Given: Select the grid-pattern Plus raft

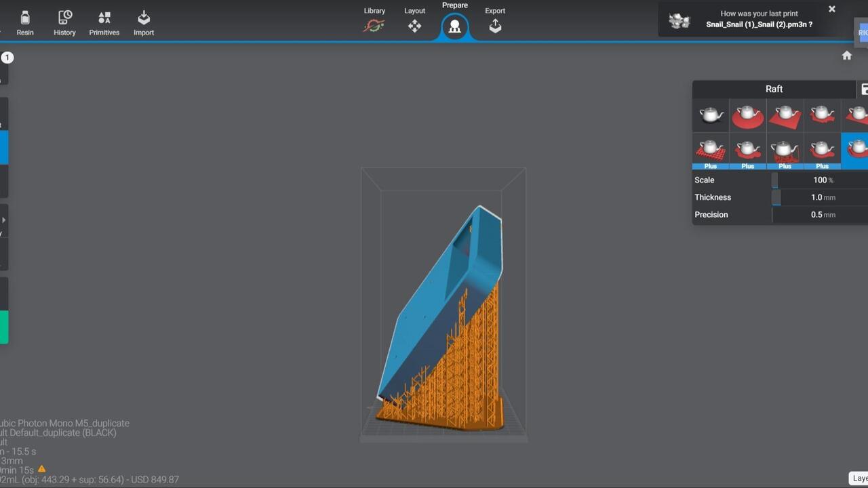Looking at the screenshot, I should click(710, 150).
